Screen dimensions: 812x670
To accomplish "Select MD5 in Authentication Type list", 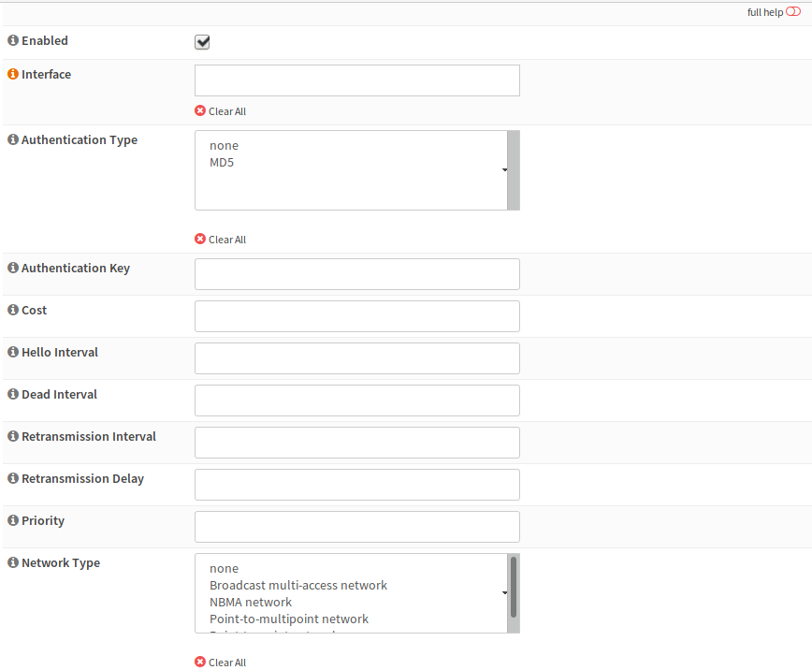I will pos(224,163).
